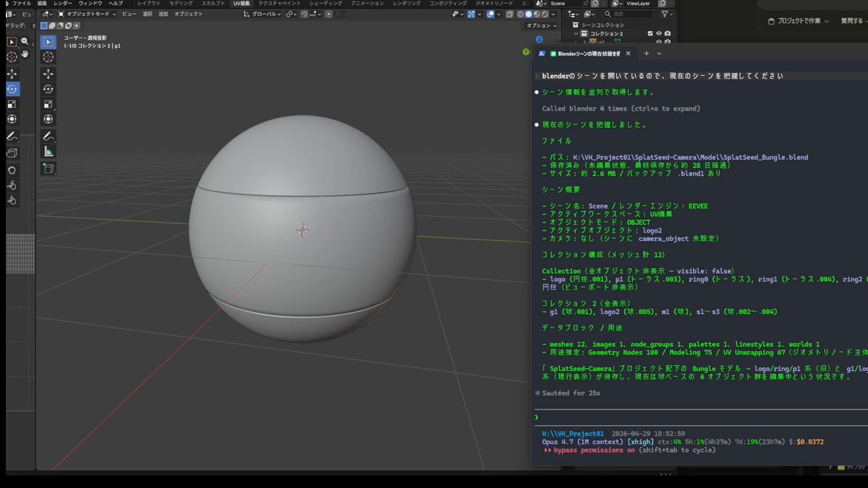Image resolution: width=868 pixels, height=488 pixels.
Task: Switch to material preview shading
Action: 537,14
